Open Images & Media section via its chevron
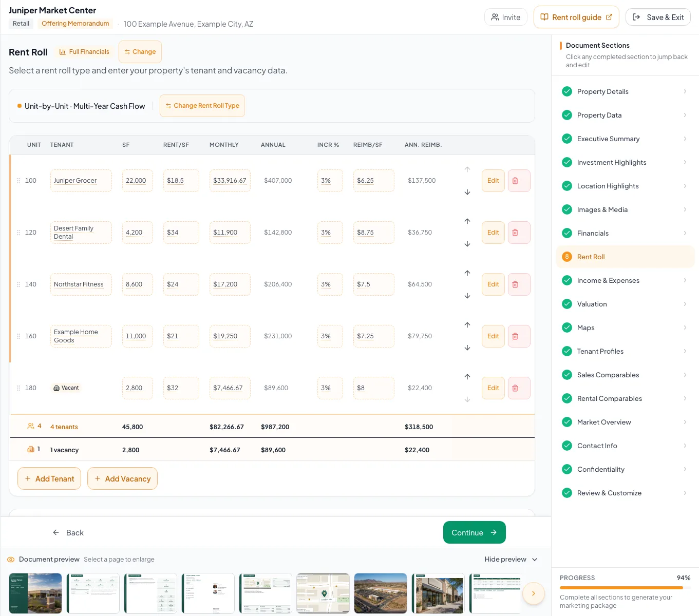The height and width of the screenshot is (616, 699). (x=685, y=209)
